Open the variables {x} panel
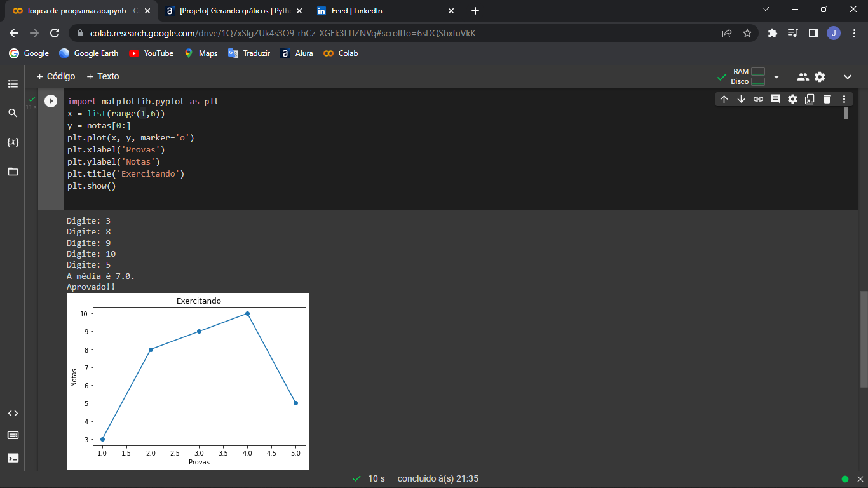868x488 pixels. (13, 142)
